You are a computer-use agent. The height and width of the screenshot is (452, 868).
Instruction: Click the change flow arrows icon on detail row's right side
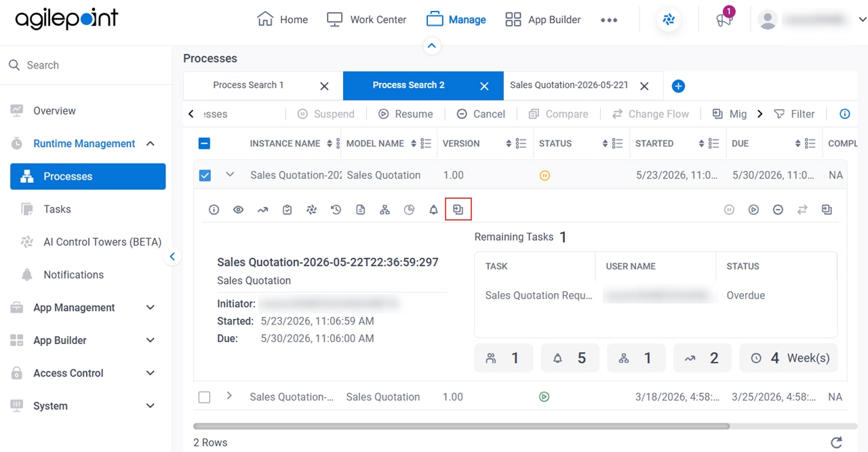(x=802, y=210)
